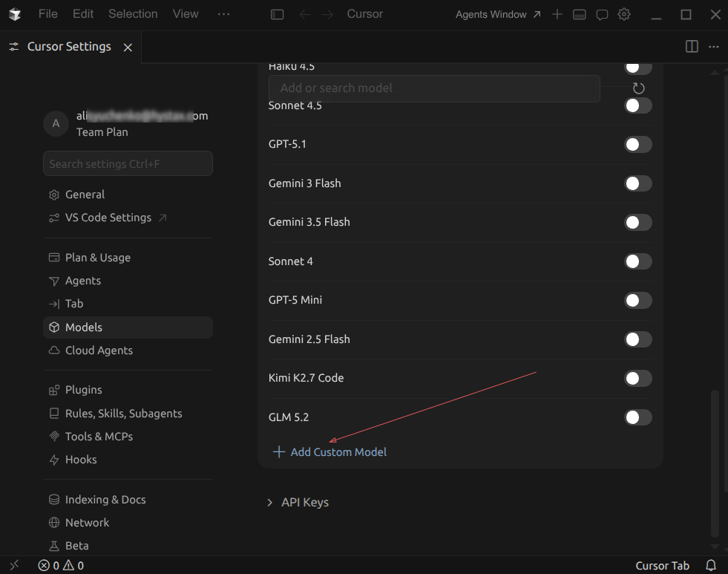The image size is (728, 574).
Task: Open the Selection menu
Action: 133,14
